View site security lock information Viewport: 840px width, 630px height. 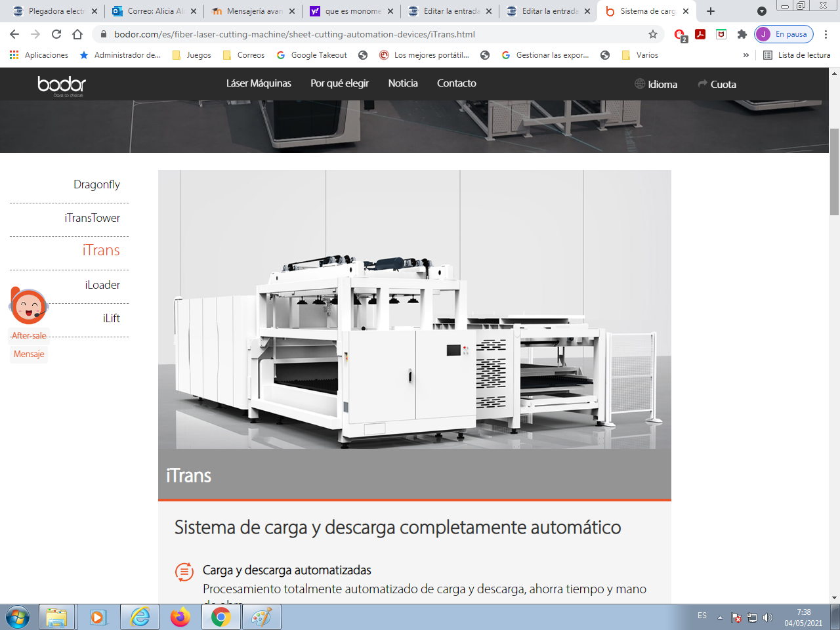pos(104,34)
